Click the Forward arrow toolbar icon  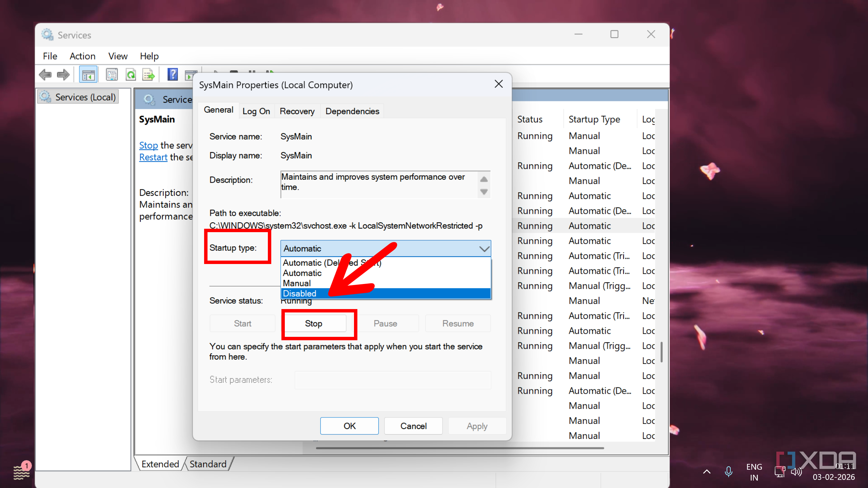point(63,75)
